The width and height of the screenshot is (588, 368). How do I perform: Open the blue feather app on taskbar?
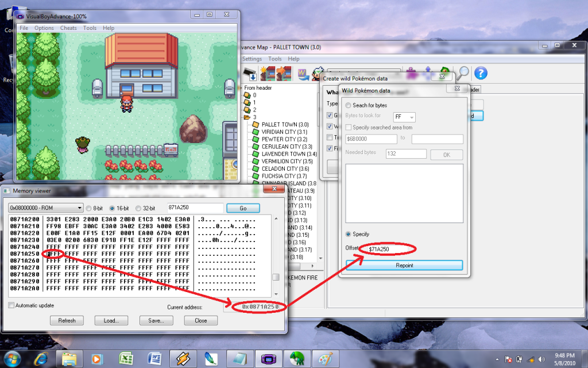(211, 359)
